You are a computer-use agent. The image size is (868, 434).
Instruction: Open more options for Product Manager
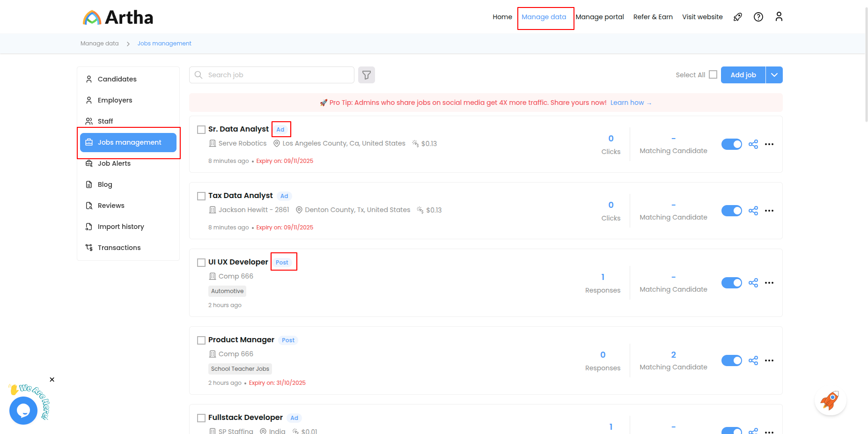point(769,360)
